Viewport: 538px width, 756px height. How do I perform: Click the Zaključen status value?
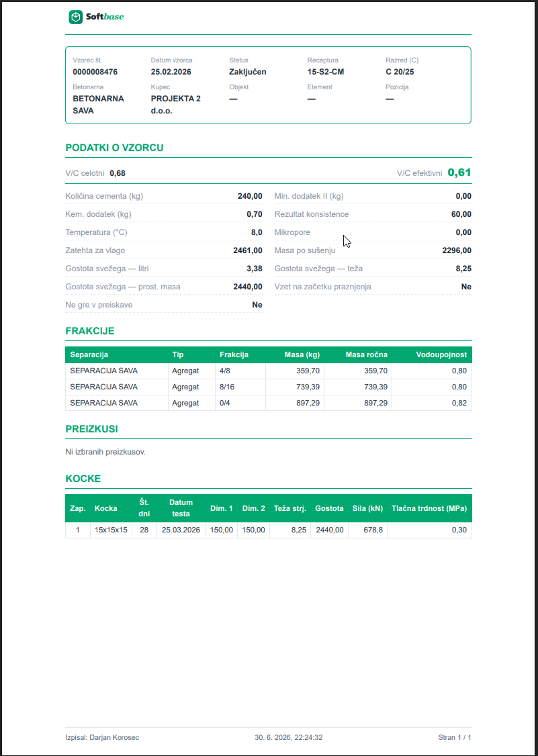click(248, 72)
